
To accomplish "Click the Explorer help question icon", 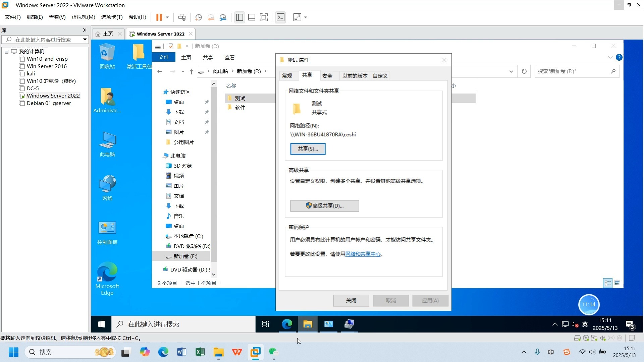I will point(619,57).
